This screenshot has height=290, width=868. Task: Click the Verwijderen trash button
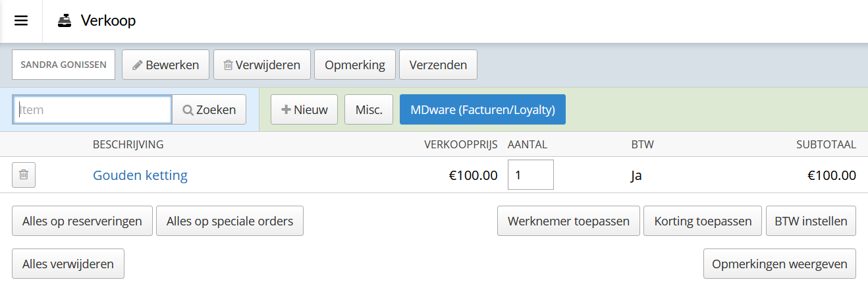[262, 65]
